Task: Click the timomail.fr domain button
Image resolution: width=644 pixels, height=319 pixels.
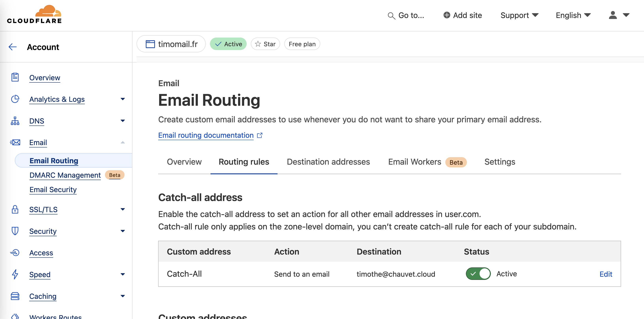Action: click(171, 44)
